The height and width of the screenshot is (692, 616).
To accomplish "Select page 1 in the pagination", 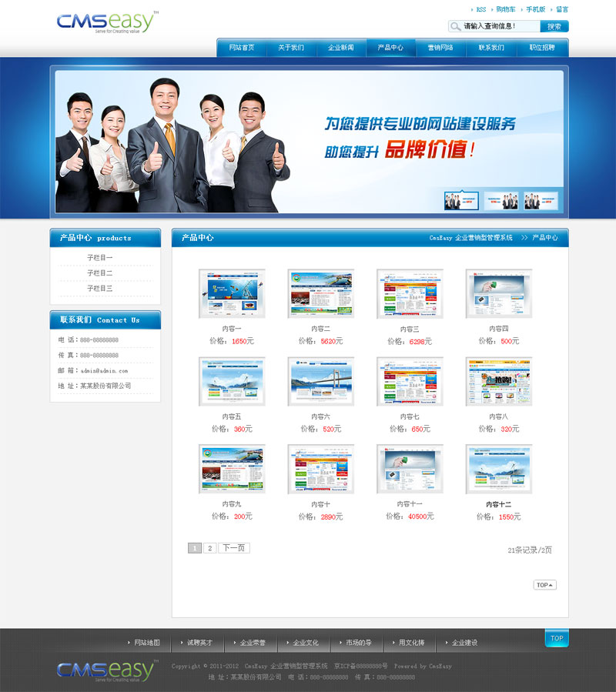I will pyautogui.click(x=195, y=548).
